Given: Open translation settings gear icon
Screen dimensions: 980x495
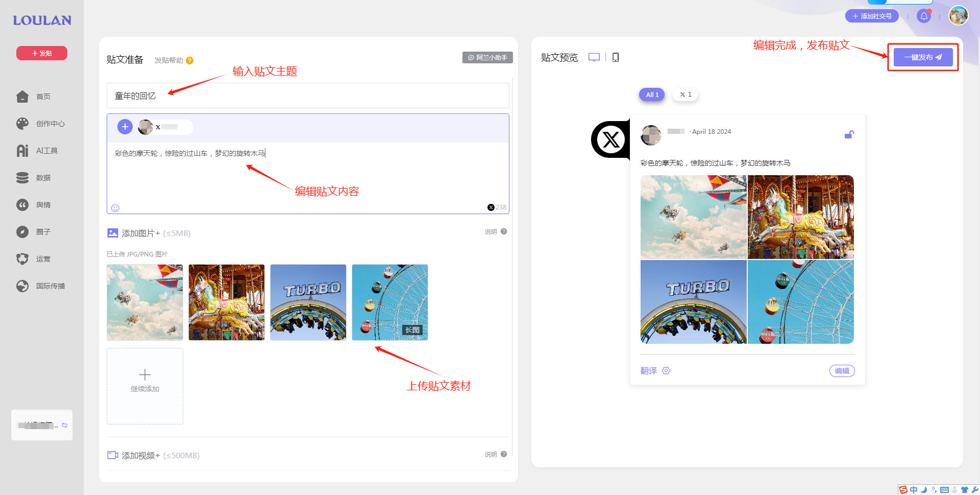Looking at the screenshot, I should (666, 371).
